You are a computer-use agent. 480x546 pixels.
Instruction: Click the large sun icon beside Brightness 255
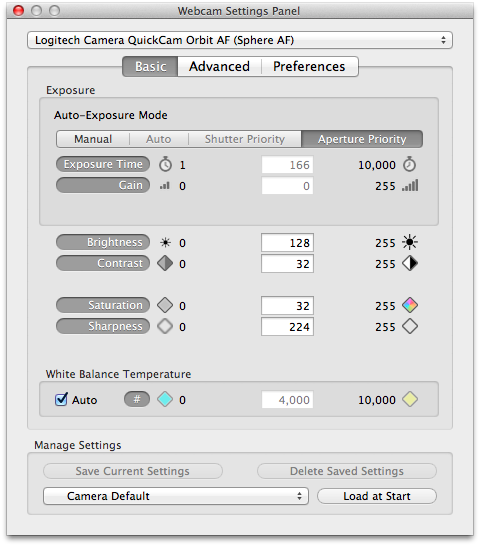(410, 242)
